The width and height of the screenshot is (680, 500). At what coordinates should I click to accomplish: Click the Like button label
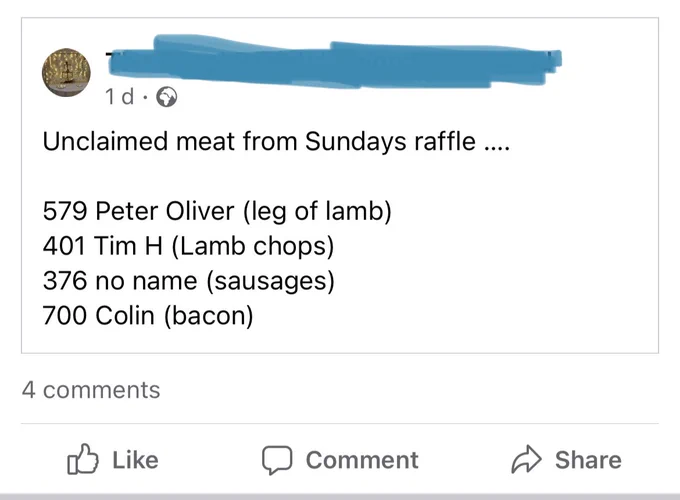tap(135, 460)
